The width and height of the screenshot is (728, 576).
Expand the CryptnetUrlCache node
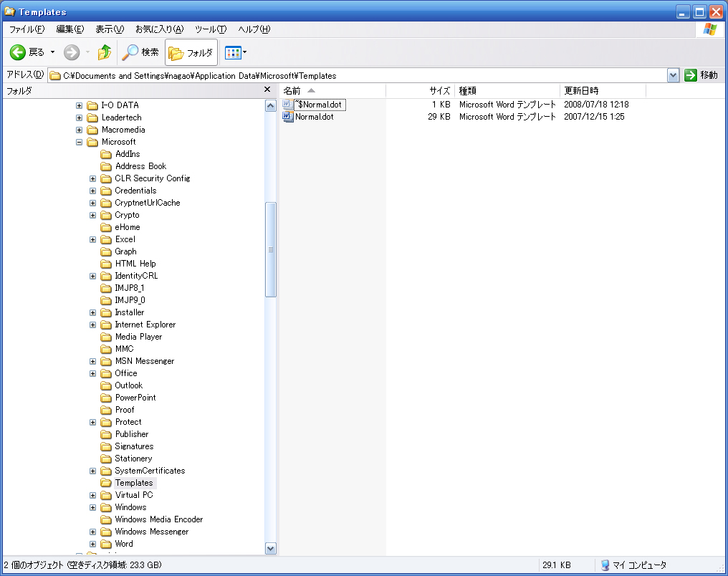93,203
